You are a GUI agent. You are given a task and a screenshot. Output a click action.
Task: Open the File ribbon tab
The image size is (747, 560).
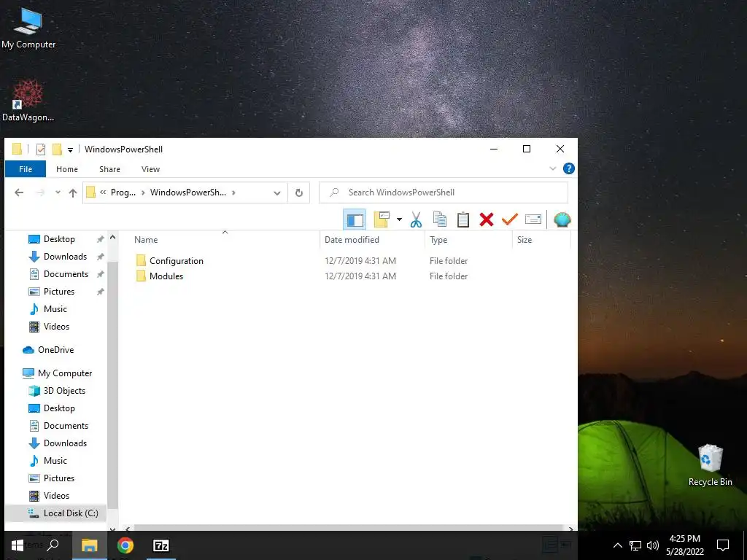26,169
